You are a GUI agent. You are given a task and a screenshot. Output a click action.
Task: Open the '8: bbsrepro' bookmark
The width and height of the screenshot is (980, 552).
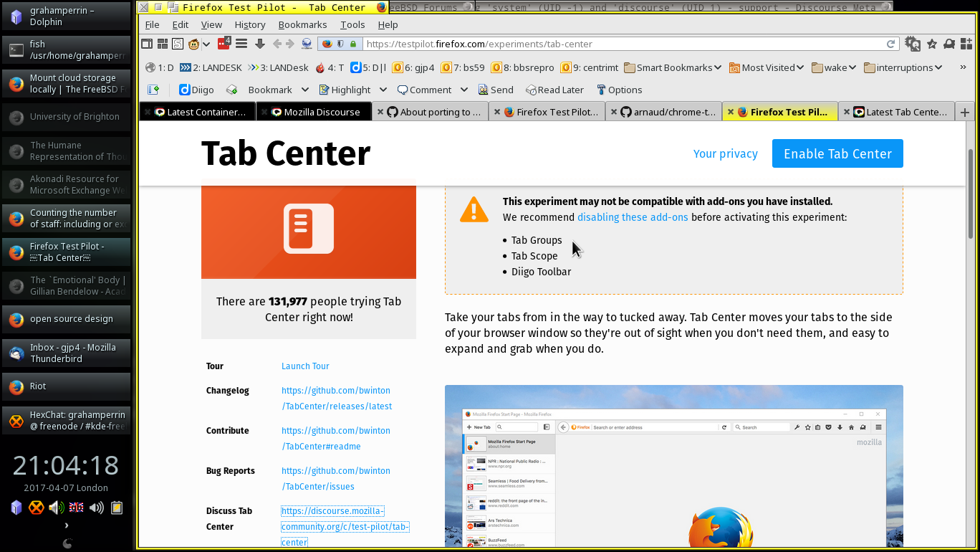pyautogui.click(x=522, y=67)
